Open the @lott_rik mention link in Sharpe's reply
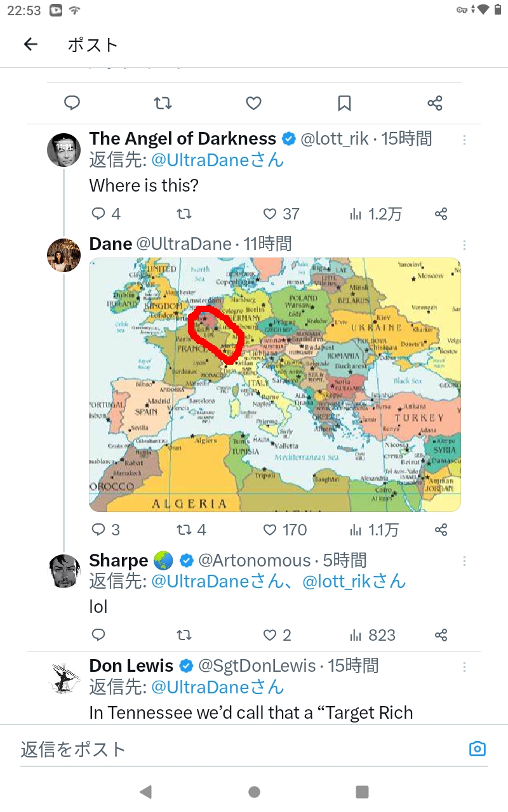 354,582
